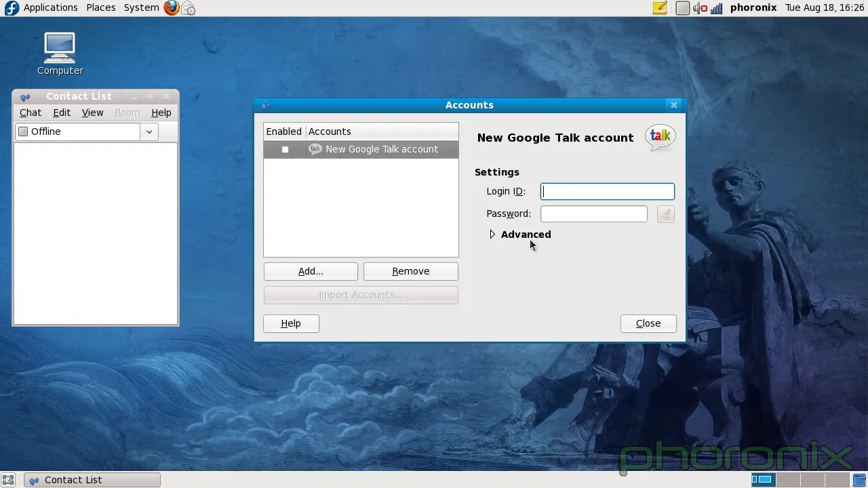Viewport: 868px width, 488px height.
Task: Open the Places menu
Action: (x=101, y=8)
